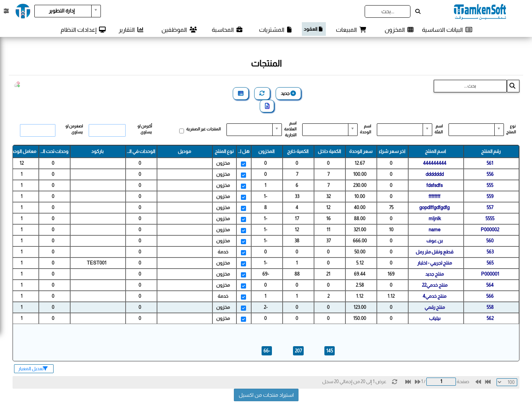The image size is (532, 416).
Task: Open the إعدادات النظام menu
Action: pyautogui.click(x=83, y=30)
